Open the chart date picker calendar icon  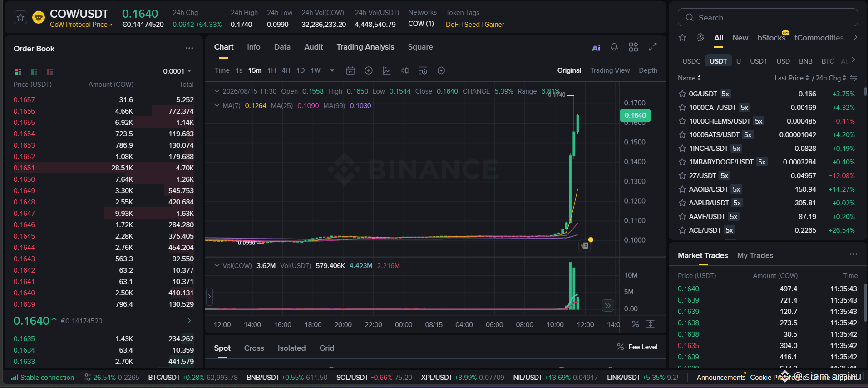tap(350, 70)
